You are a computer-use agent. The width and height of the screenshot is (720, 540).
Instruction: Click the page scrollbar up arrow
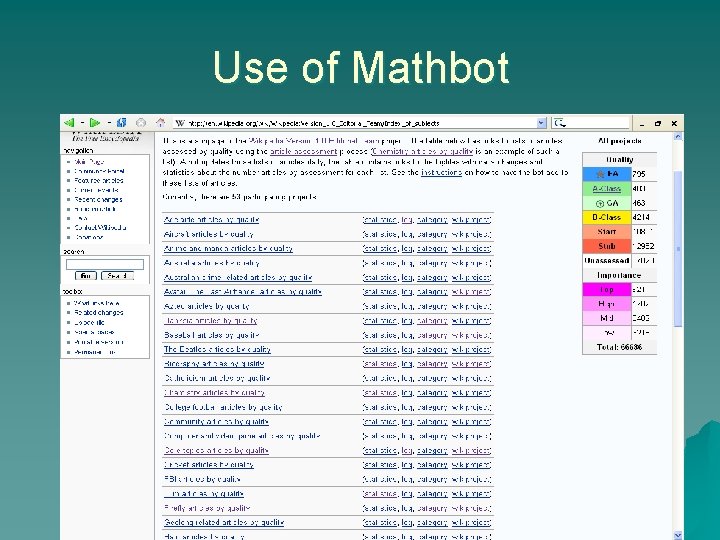click(678, 136)
